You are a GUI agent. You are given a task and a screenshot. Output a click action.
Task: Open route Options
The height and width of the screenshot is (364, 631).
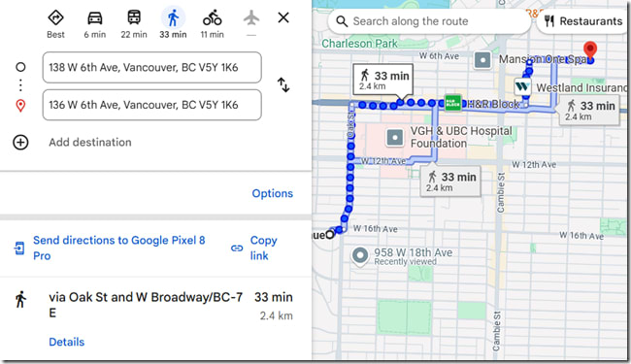[273, 193]
